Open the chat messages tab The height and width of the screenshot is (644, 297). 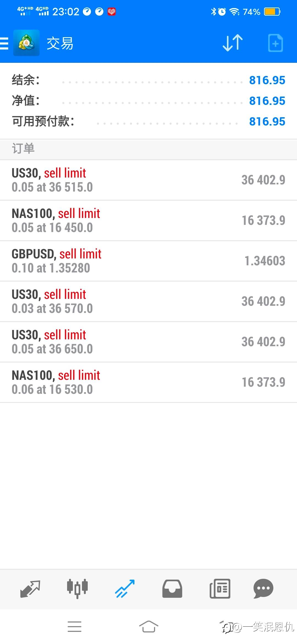(x=263, y=589)
